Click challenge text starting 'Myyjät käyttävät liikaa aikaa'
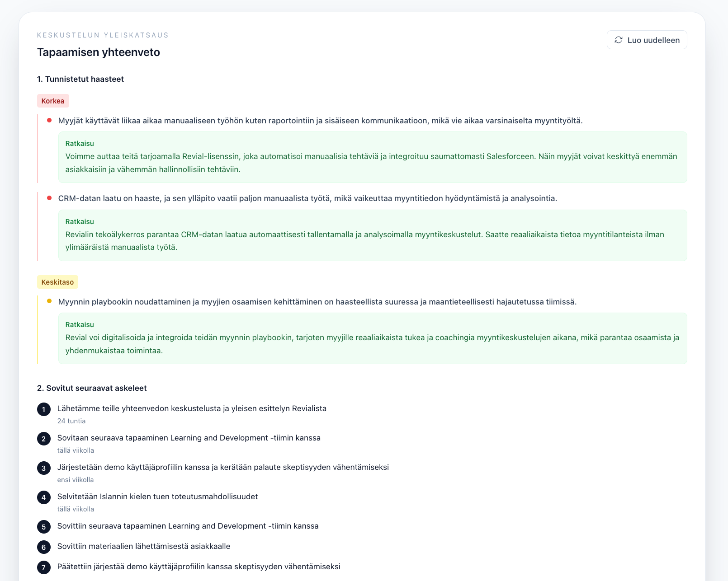 (x=321, y=121)
